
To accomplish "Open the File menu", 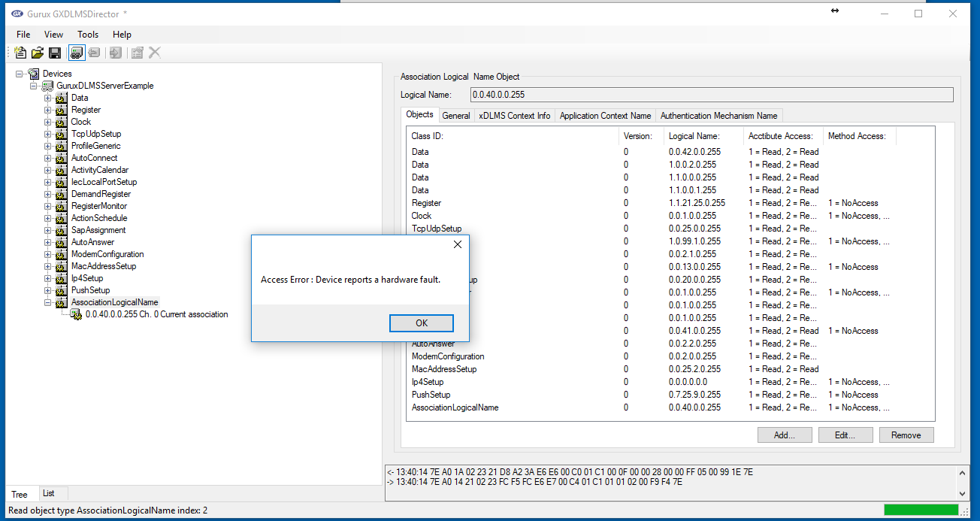I will coord(23,34).
